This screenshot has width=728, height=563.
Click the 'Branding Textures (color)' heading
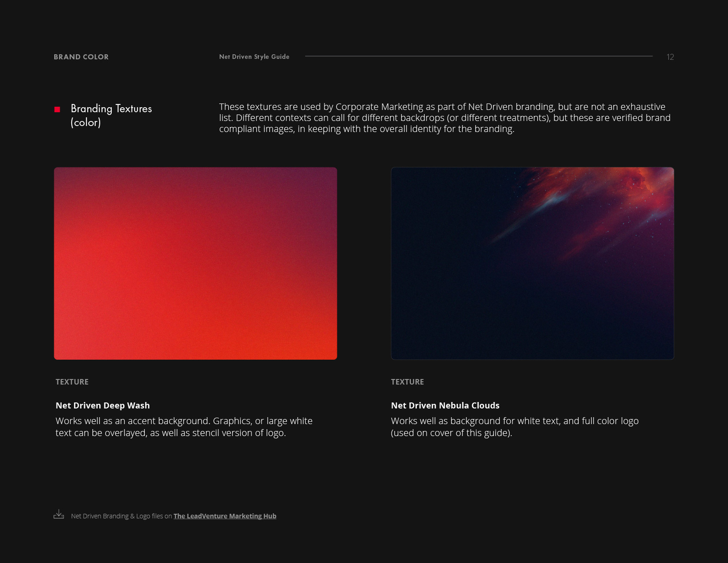111,115
